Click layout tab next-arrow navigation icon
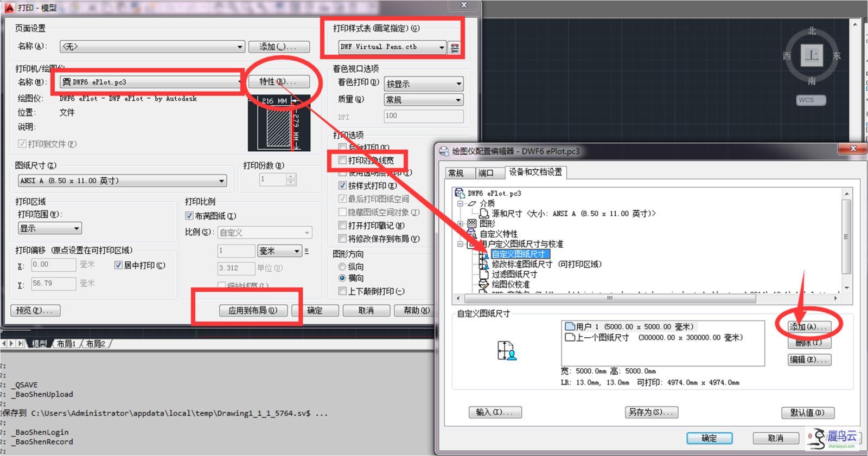Image resolution: width=868 pixels, height=456 pixels. click(x=12, y=344)
